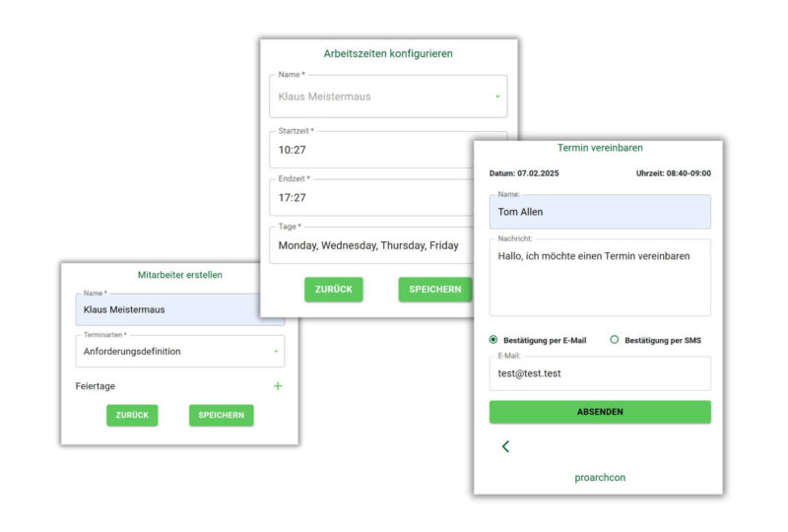Open the proarchcon link at the bottom
Screen dimensions: 788x532
tap(600, 478)
